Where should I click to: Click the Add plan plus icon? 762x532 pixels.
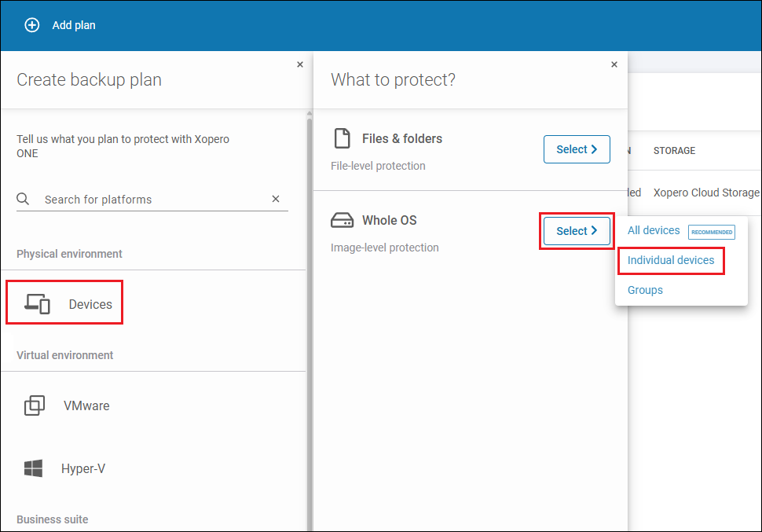click(31, 24)
